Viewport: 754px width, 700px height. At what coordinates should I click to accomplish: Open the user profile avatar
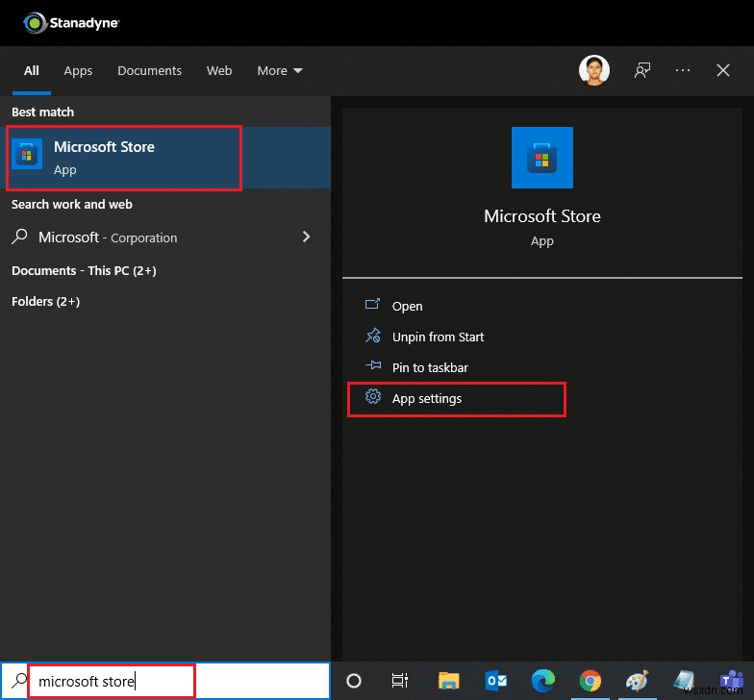click(x=594, y=70)
